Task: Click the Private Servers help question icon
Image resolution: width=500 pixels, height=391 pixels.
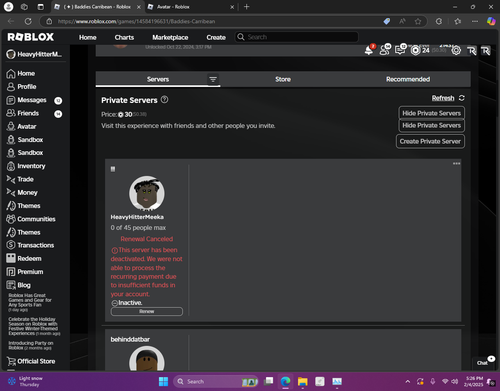Action: (164, 100)
